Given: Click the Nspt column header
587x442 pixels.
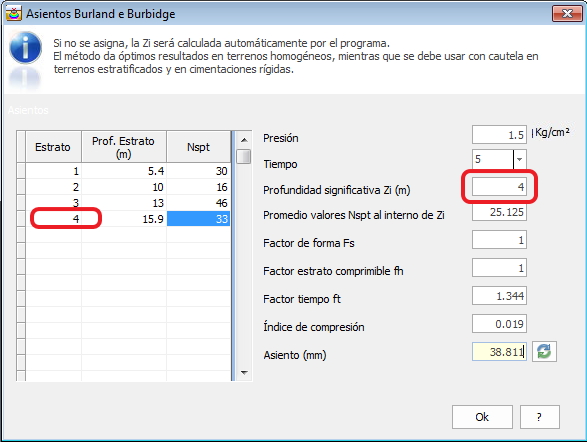Looking at the screenshot, I should coord(198,147).
